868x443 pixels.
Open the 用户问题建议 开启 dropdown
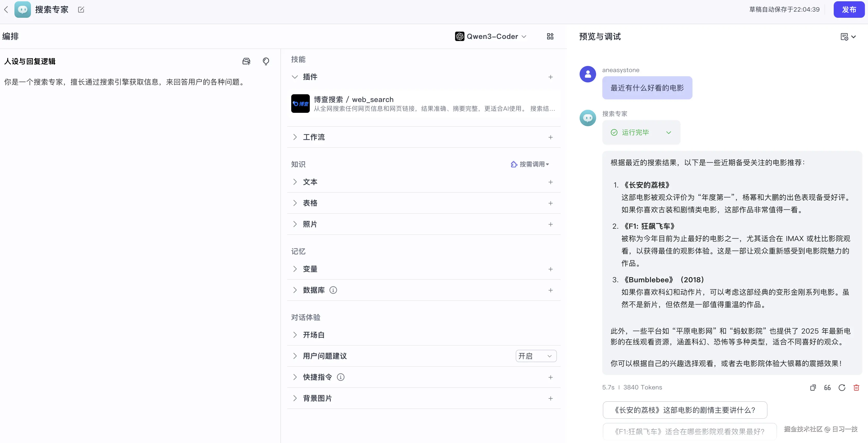(536, 356)
